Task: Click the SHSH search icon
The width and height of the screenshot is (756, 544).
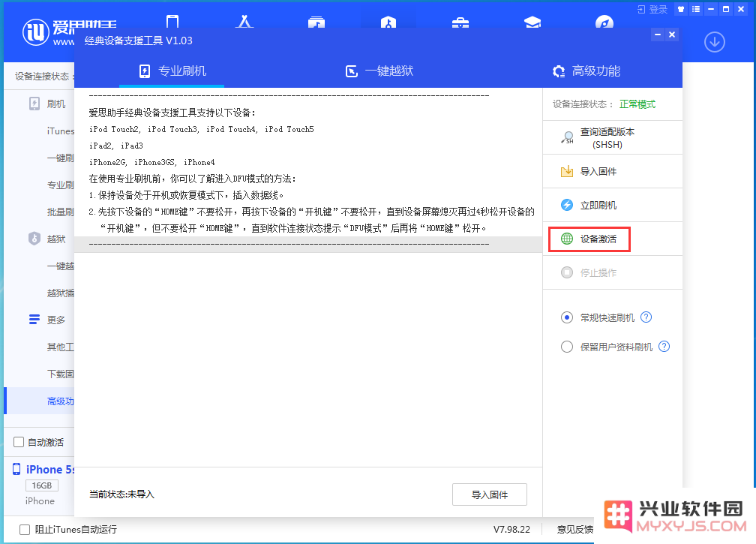Action: 567,138
